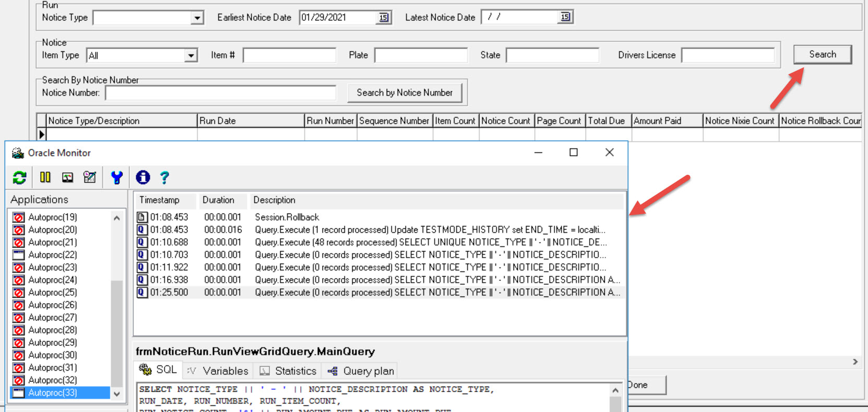
Task: Maximize the Oracle Monitor window
Action: click(574, 152)
